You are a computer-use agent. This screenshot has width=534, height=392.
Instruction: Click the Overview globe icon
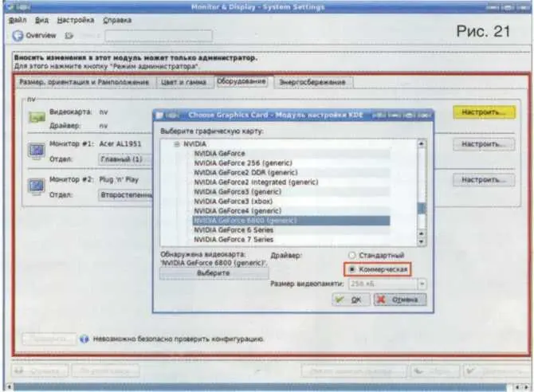pyautogui.click(x=18, y=35)
